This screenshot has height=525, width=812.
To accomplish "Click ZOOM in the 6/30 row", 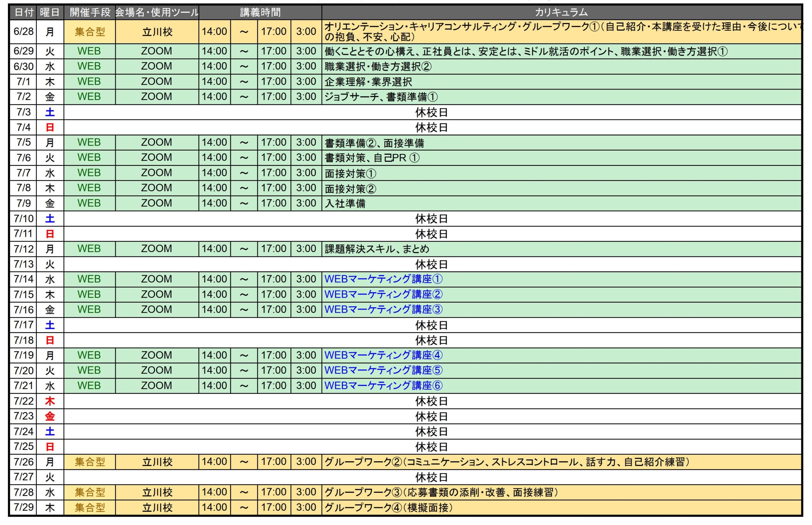I will 157,66.
